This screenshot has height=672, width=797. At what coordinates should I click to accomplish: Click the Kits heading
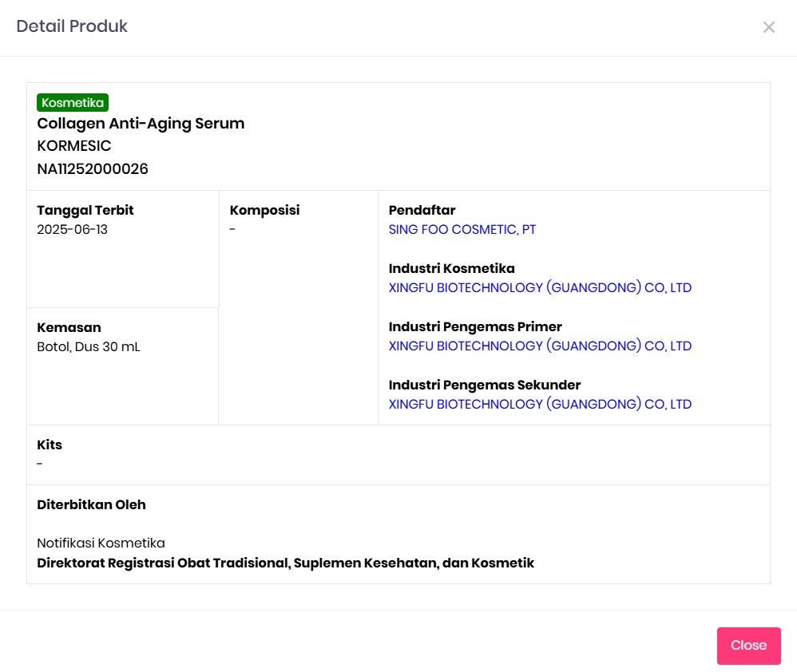(50, 445)
